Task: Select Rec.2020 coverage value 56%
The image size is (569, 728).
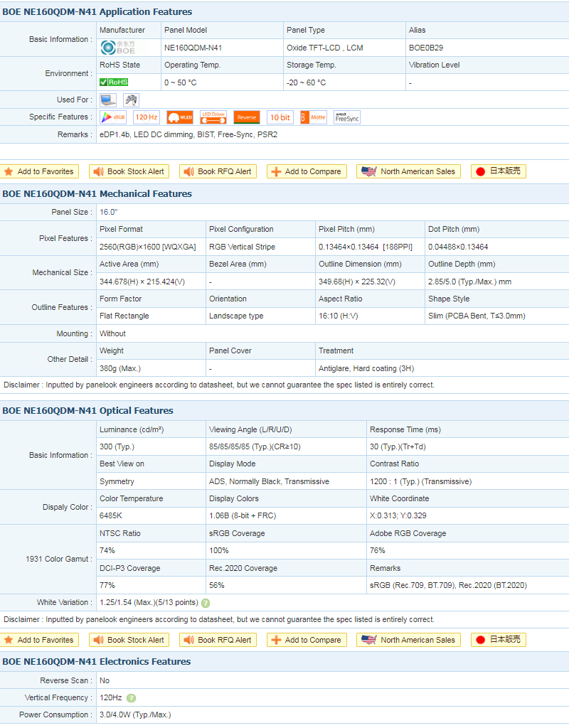Action: pyautogui.click(x=217, y=586)
